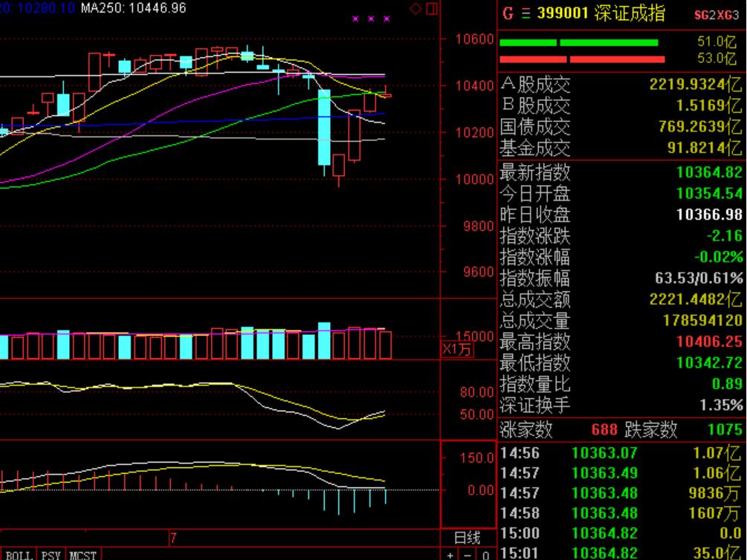Click the 53.0亿 sell volume value
The image size is (747, 560).
717,59
